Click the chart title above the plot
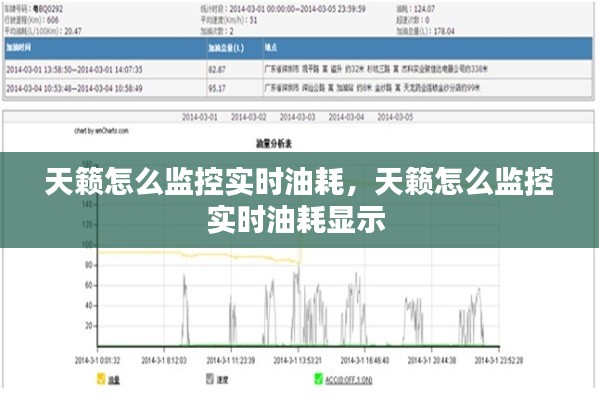 click(x=274, y=144)
